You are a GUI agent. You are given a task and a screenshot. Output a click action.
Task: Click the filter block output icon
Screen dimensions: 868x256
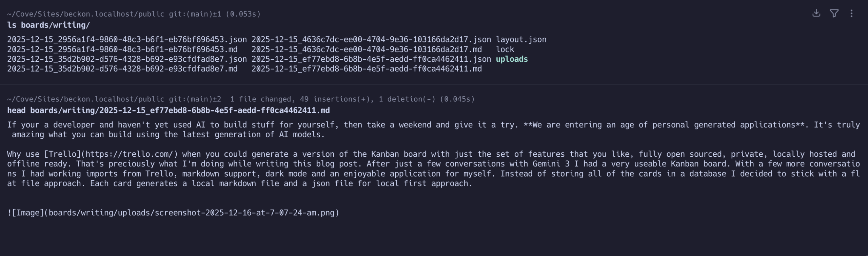click(834, 13)
